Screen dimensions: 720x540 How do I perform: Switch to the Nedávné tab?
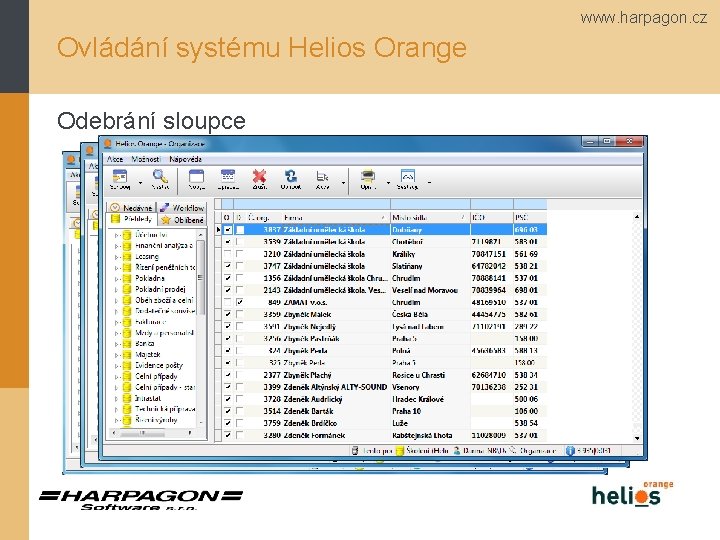click(x=132, y=208)
